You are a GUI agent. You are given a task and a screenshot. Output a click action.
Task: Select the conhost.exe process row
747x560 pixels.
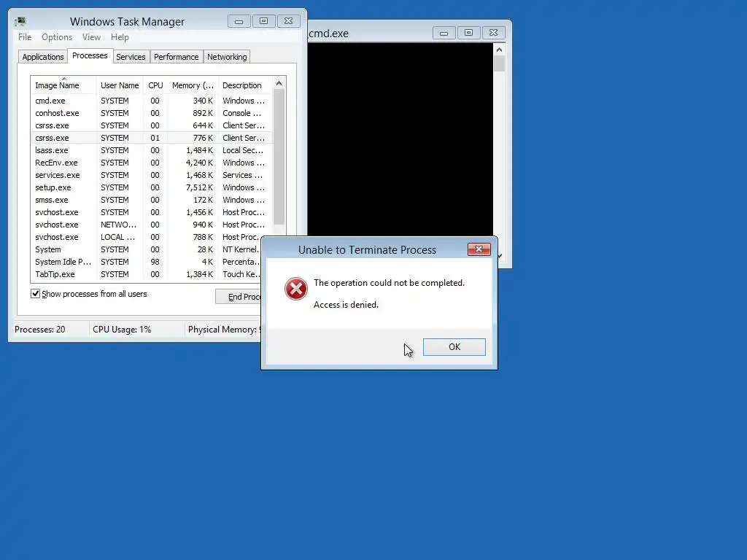point(152,113)
